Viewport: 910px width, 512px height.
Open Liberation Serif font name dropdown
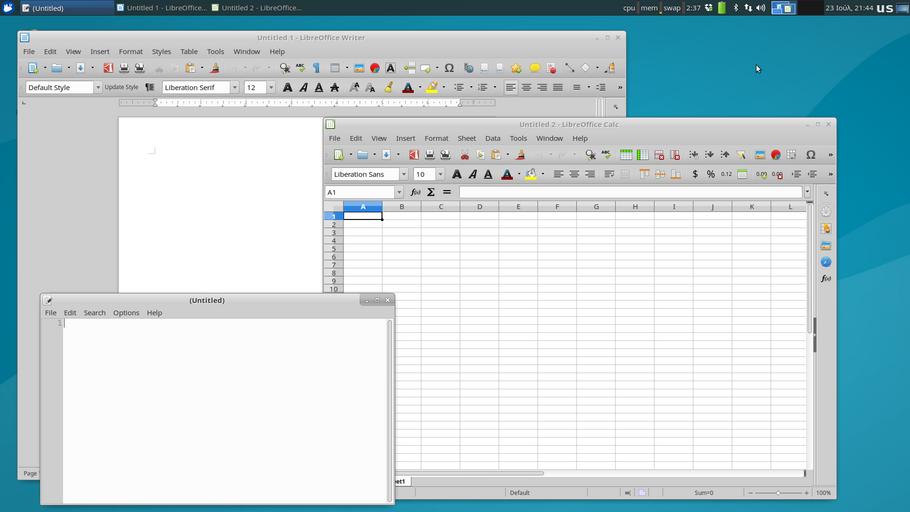coord(235,87)
